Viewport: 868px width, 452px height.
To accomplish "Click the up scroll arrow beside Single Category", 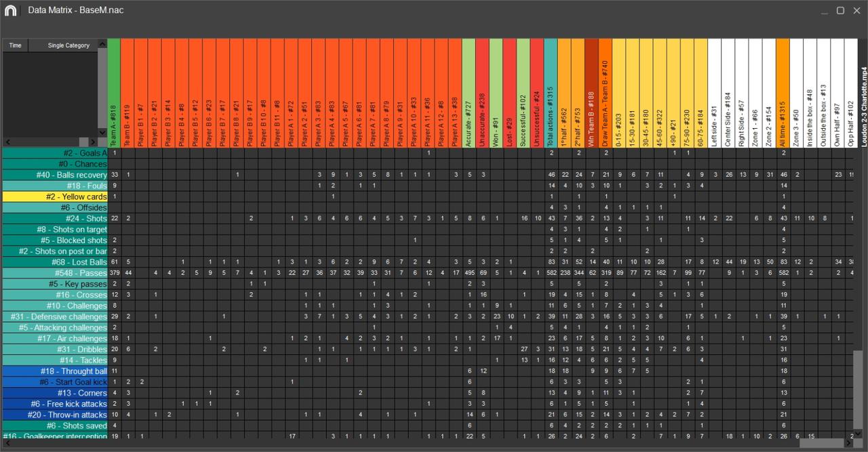I will [103, 43].
